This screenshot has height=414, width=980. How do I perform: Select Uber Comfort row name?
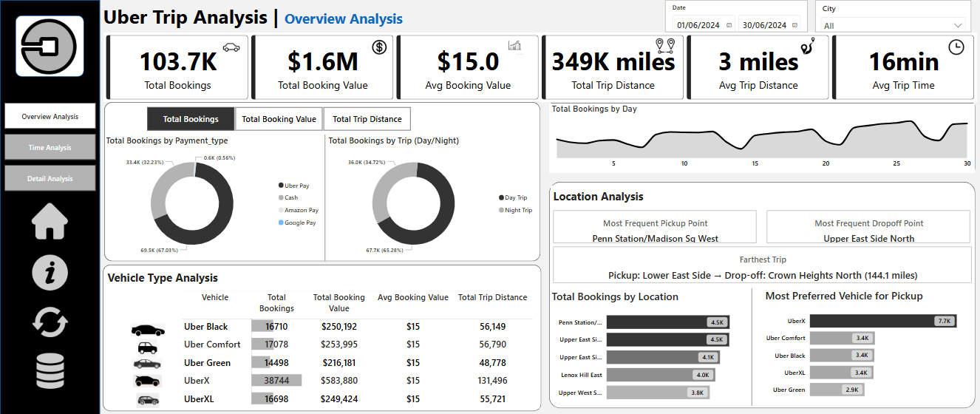click(212, 345)
